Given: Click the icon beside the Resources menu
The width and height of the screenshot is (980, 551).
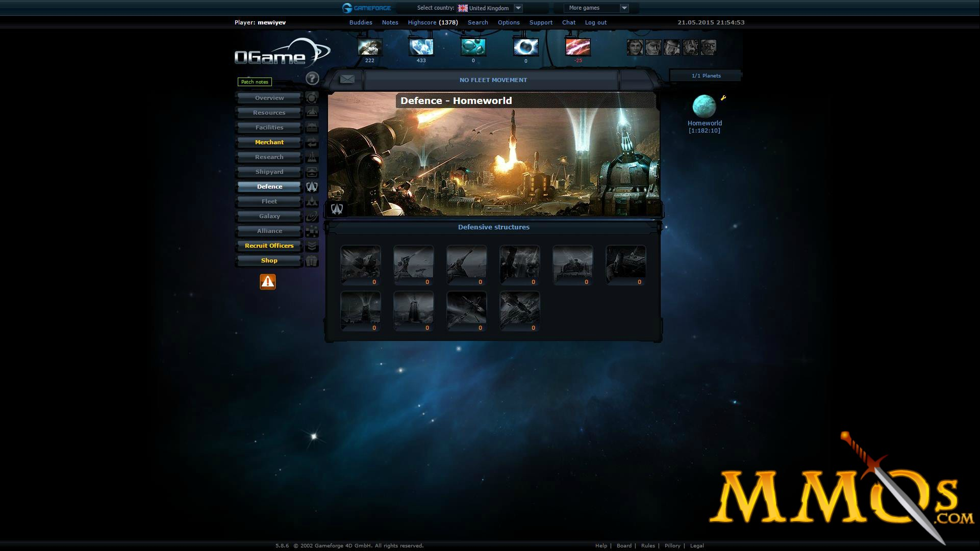Looking at the screenshot, I should (x=312, y=113).
